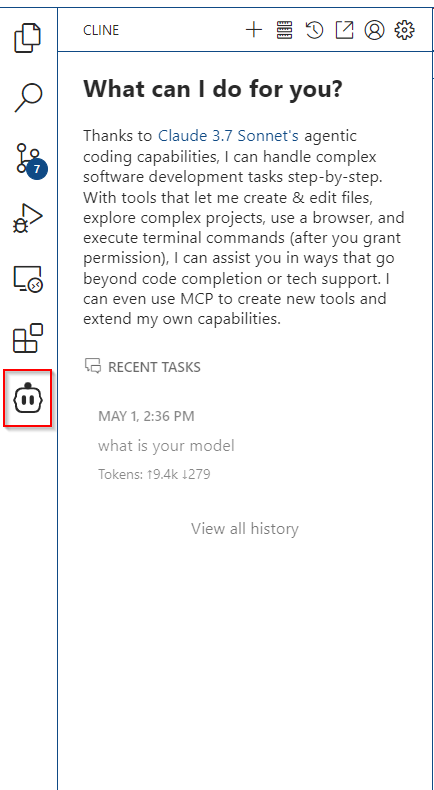
Task: Start a new Cline task with plus icon
Action: [x=254, y=30]
